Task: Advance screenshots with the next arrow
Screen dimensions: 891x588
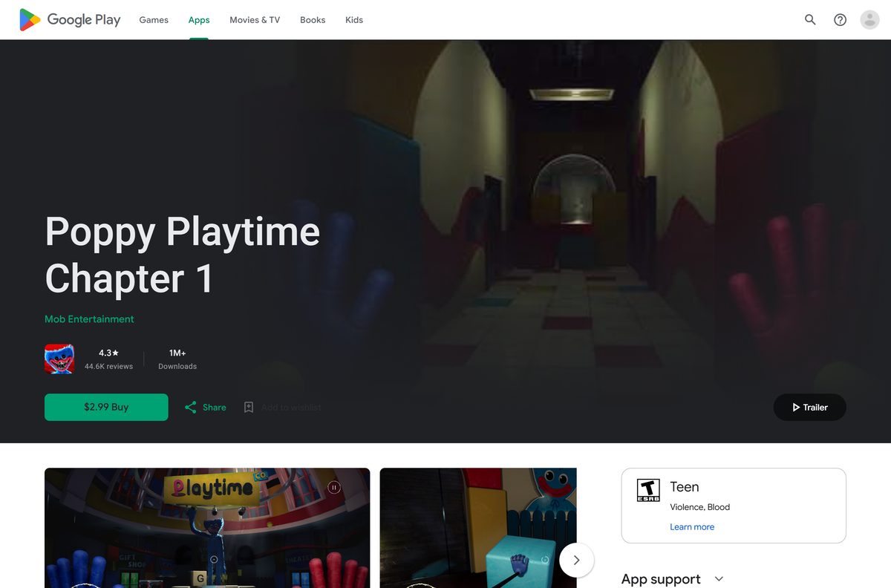Action: pos(576,561)
